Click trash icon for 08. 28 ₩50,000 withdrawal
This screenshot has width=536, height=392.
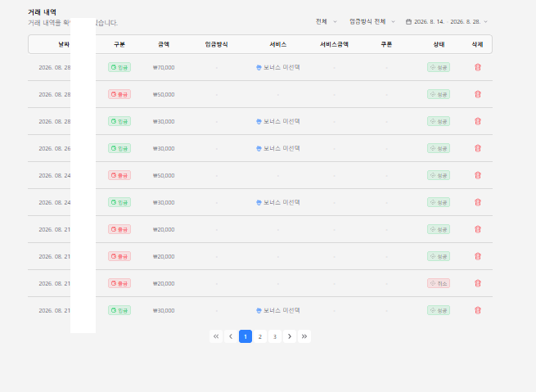click(x=478, y=94)
